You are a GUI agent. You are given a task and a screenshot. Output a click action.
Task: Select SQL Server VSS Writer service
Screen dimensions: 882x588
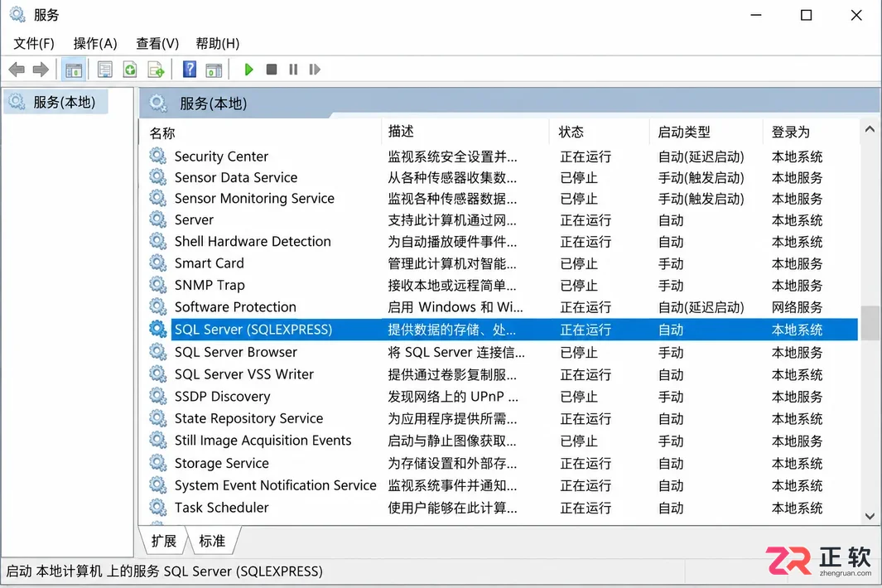[244, 374]
